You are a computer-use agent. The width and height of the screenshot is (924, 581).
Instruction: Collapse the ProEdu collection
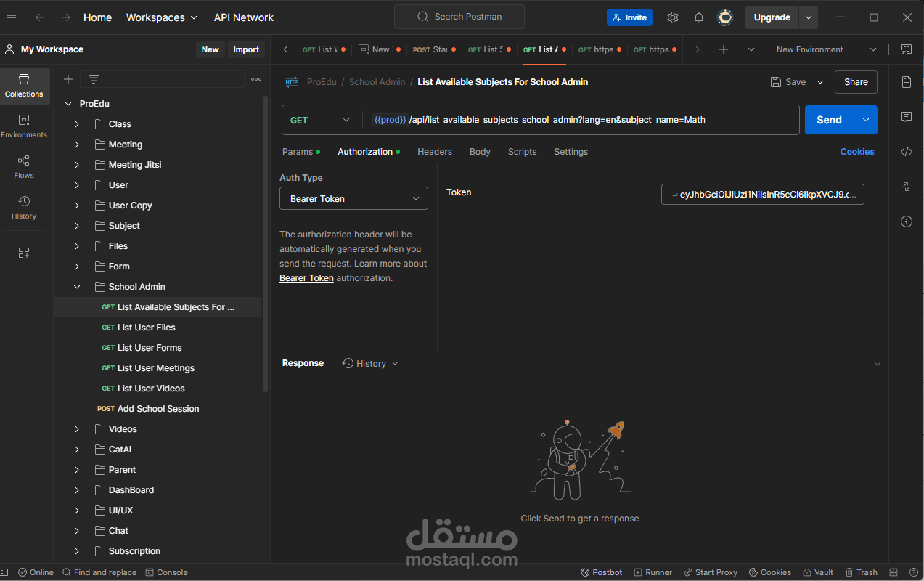68,104
